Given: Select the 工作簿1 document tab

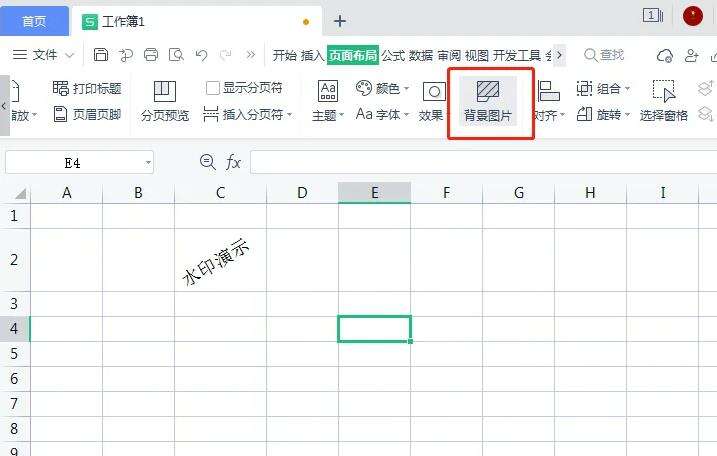Looking at the screenshot, I should point(197,21).
